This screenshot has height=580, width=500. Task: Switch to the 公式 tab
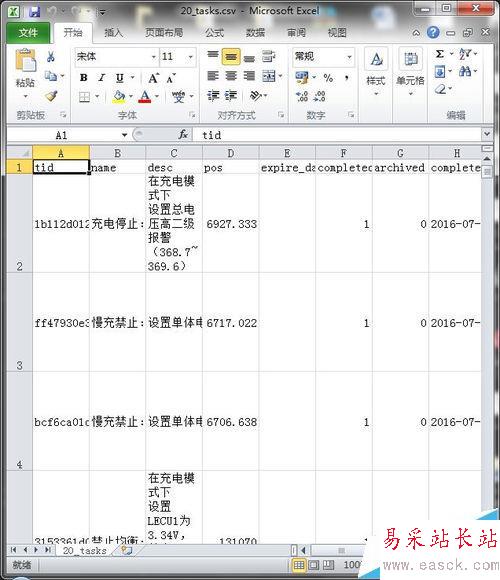click(214, 33)
